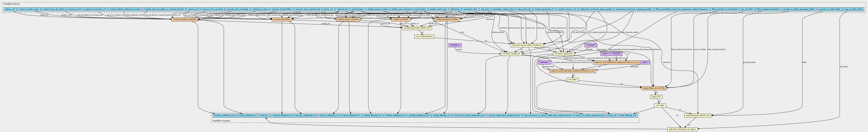Select the varscan_p_value input node
Viewport: 868px width, 132px height.
pyautogui.click(x=260, y=9)
